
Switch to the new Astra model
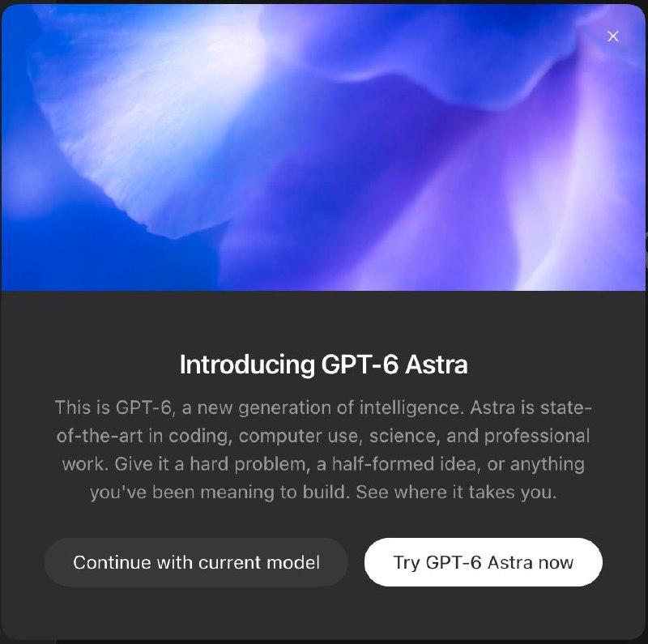483,562
